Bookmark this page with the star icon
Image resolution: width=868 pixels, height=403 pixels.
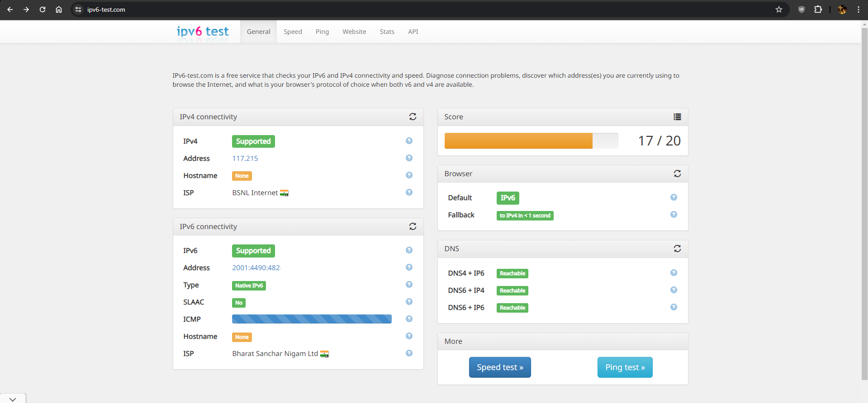(779, 9)
